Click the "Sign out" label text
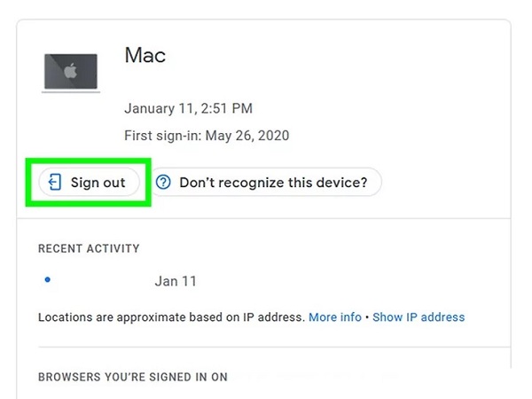Image resolution: width=532 pixels, height=399 pixels. [98, 183]
